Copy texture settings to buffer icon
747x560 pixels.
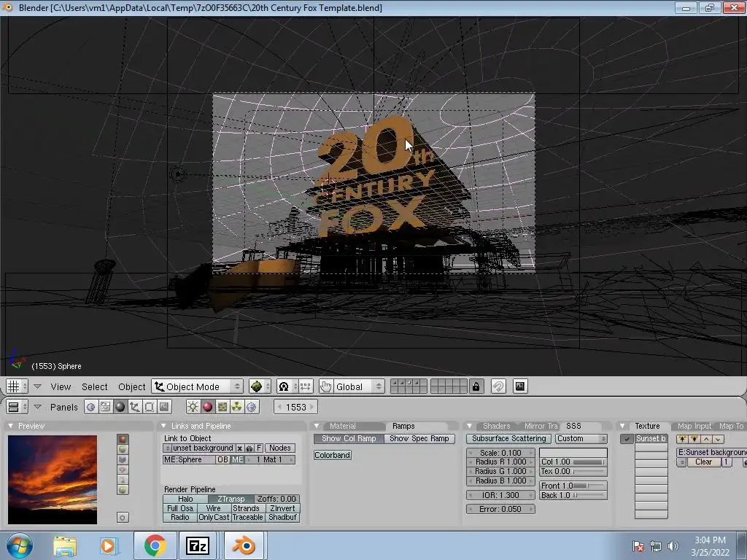[x=682, y=439]
